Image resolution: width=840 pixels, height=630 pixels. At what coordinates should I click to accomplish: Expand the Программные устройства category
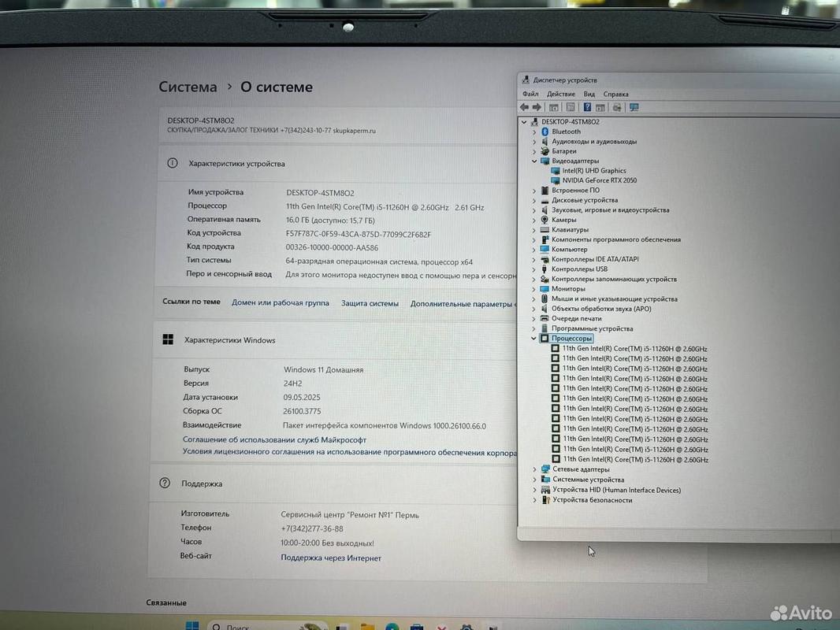534,328
